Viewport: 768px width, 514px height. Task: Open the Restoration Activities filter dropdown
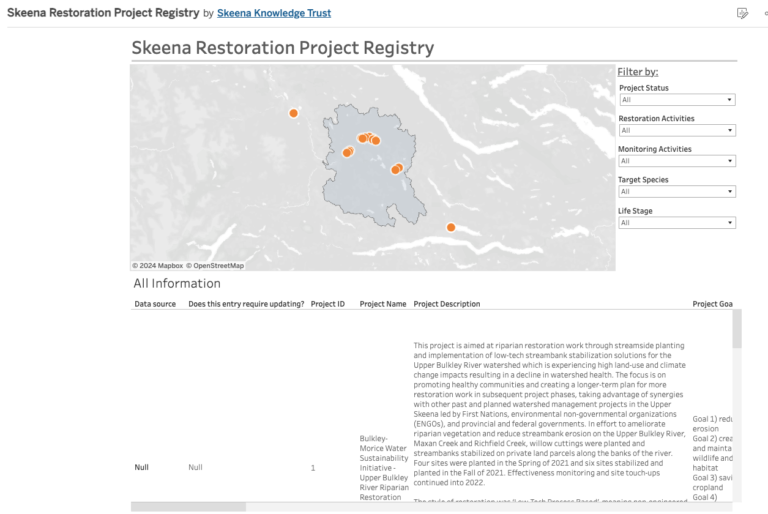(677, 130)
